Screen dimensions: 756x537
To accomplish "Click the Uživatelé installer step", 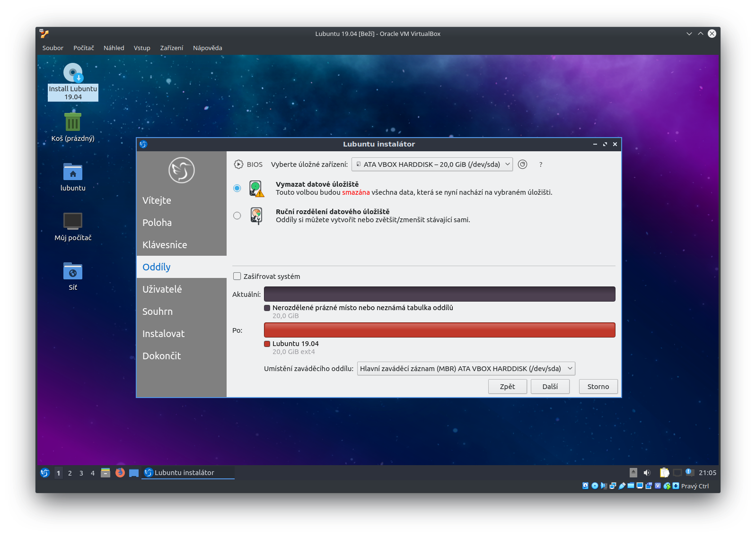I will 182,289.
